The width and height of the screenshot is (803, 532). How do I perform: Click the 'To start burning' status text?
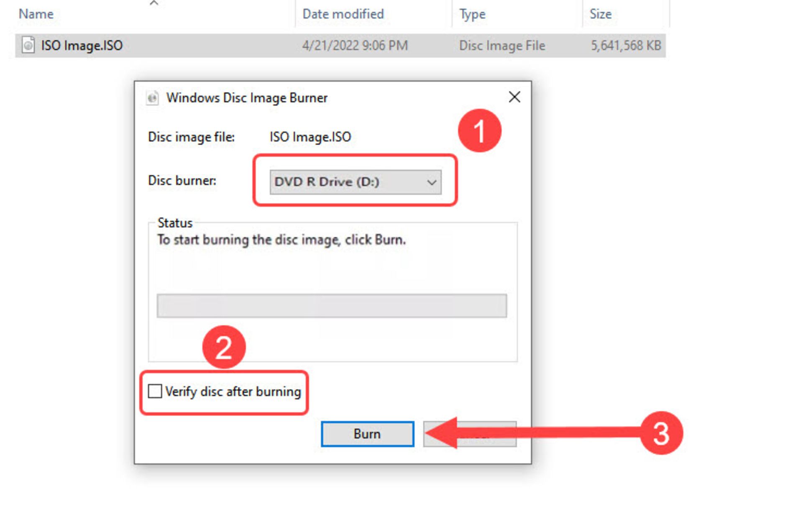[x=281, y=240]
